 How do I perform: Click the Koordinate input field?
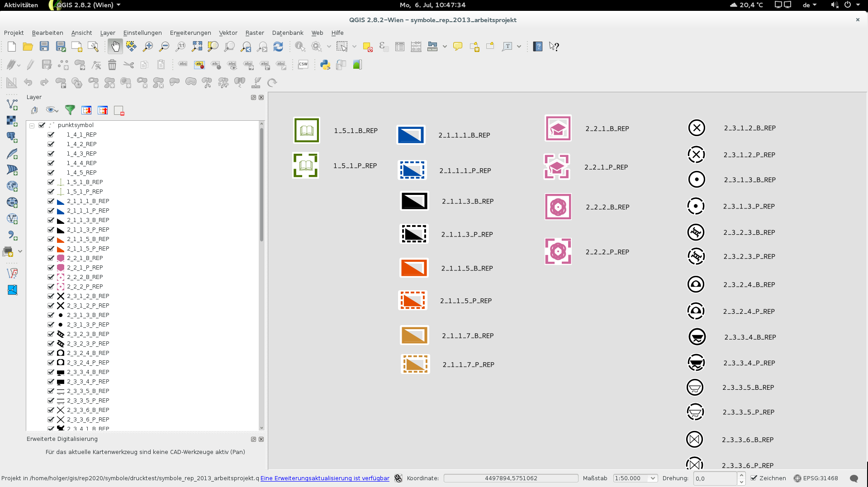point(511,478)
